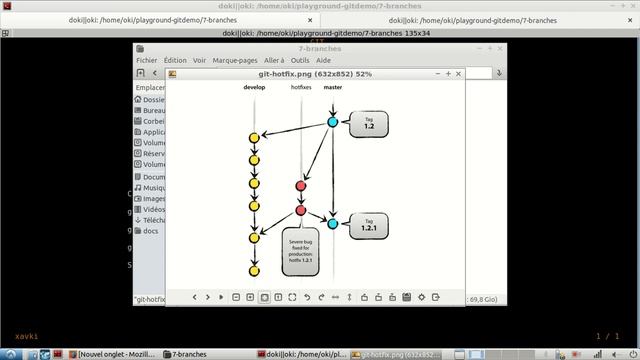640x360 pixels.
Task: Zoom out the git-hotfix image
Action: (236, 297)
